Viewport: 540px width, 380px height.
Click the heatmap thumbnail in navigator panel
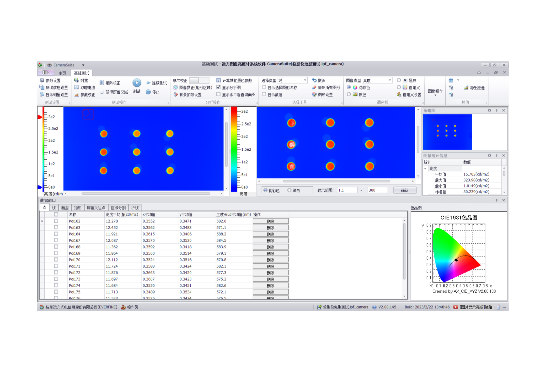tap(447, 132)
